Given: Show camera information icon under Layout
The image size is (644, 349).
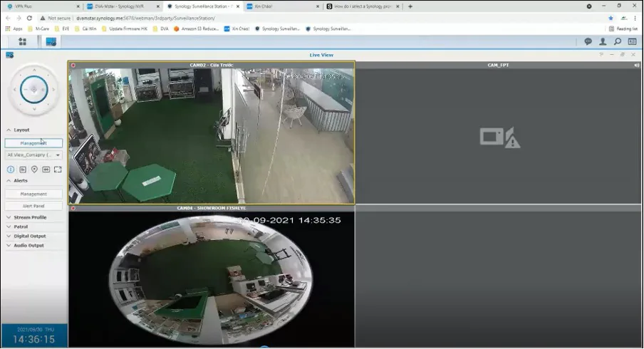Looking at the screenshot, I should (11, 170).
